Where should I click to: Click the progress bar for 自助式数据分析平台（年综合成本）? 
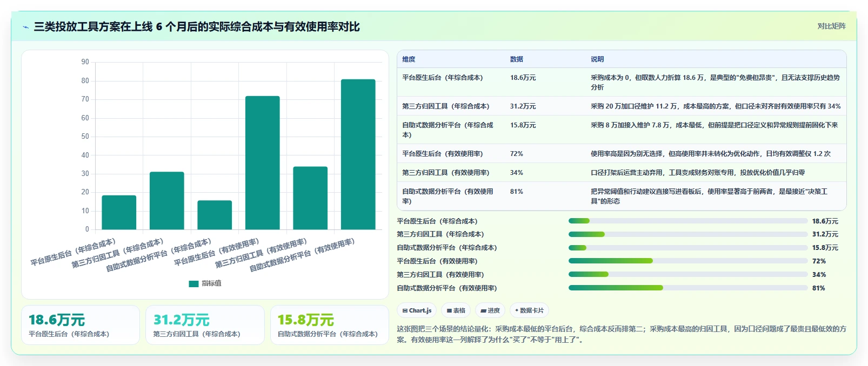[688, 248]
